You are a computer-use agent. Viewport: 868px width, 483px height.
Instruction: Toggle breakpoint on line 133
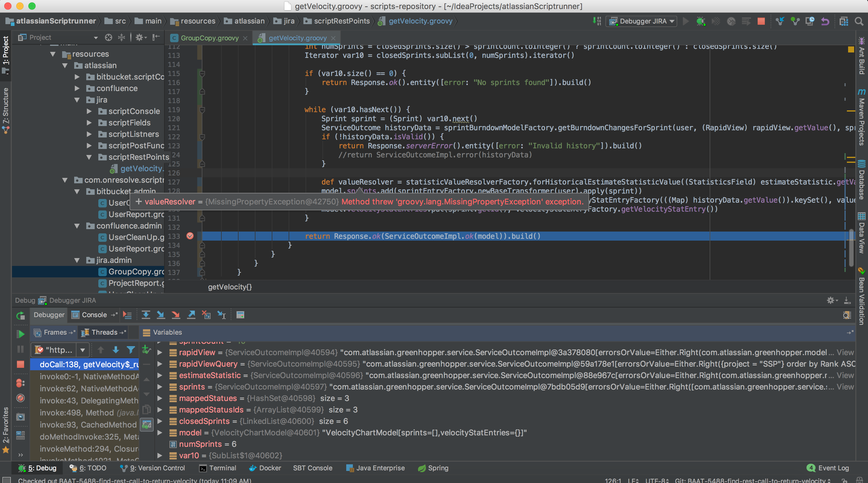pyautogui.click(x=190, y=236)
